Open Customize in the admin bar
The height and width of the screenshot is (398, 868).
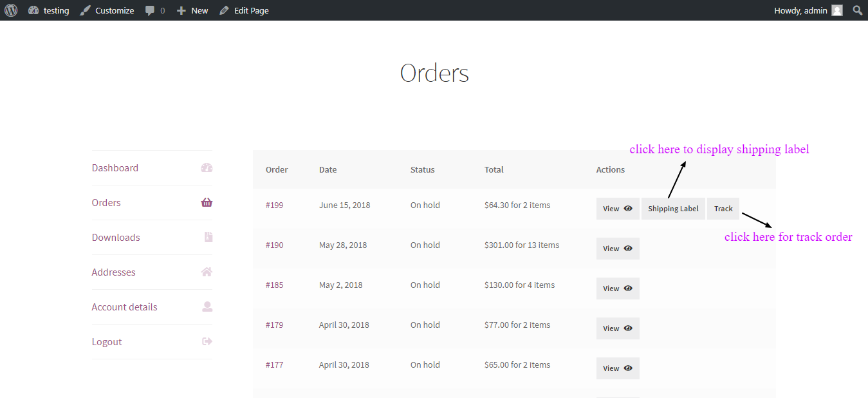point(115,10)
